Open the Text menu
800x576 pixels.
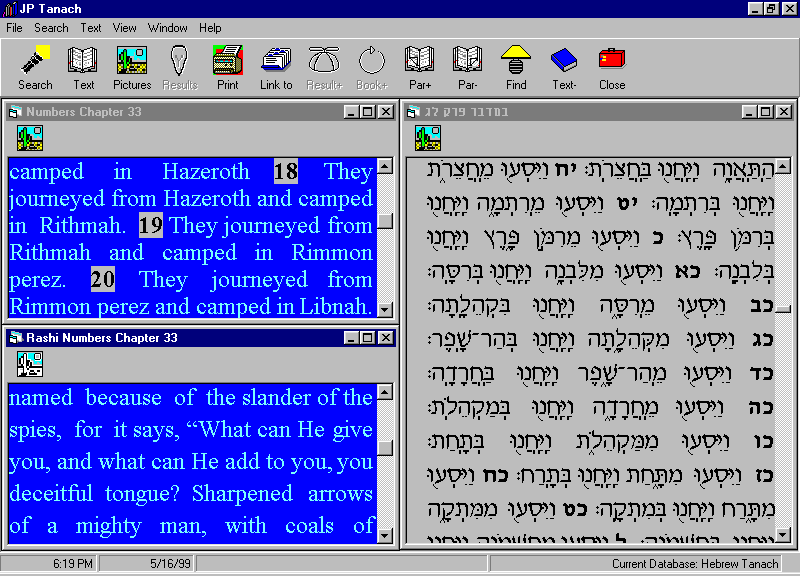pos(91,28)
